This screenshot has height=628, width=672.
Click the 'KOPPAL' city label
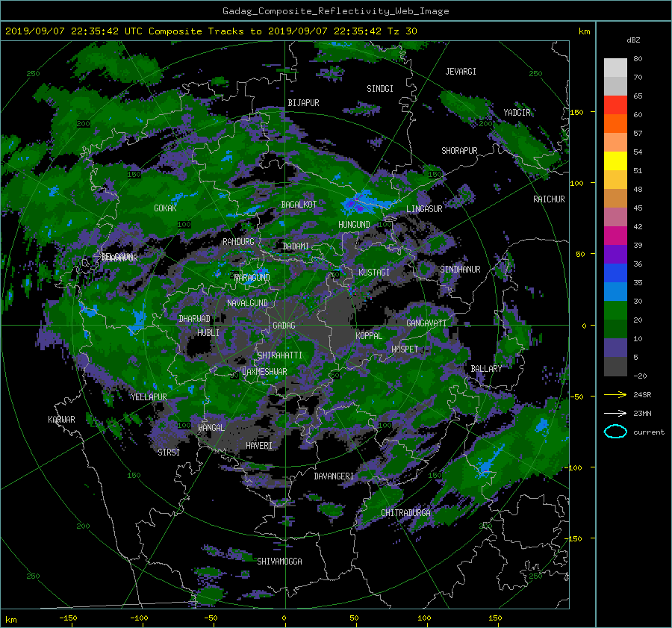369,336
